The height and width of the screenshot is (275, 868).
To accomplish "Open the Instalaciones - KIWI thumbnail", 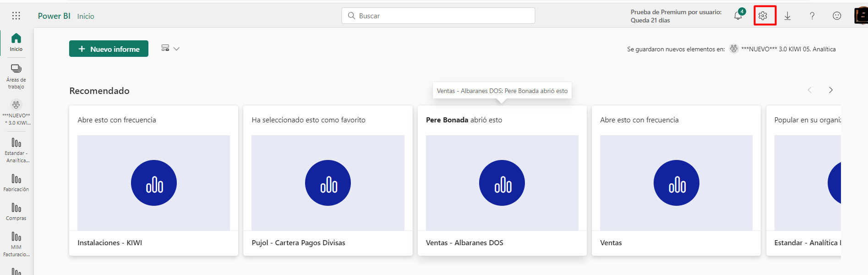I will click(153, 183).
